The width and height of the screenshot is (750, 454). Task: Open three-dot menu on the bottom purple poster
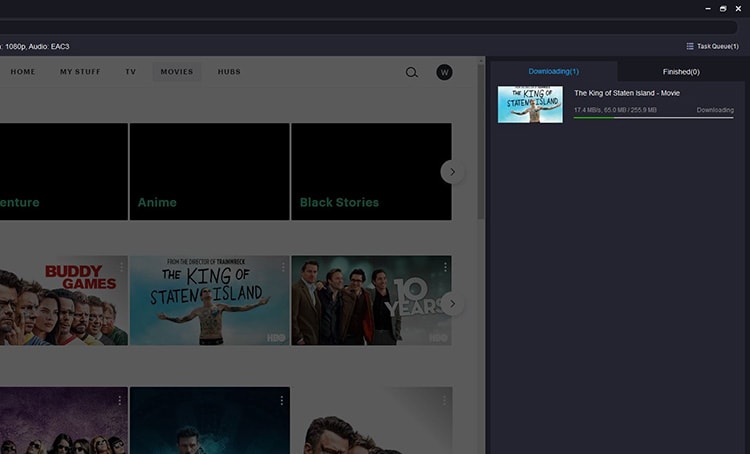coord(119,400)
